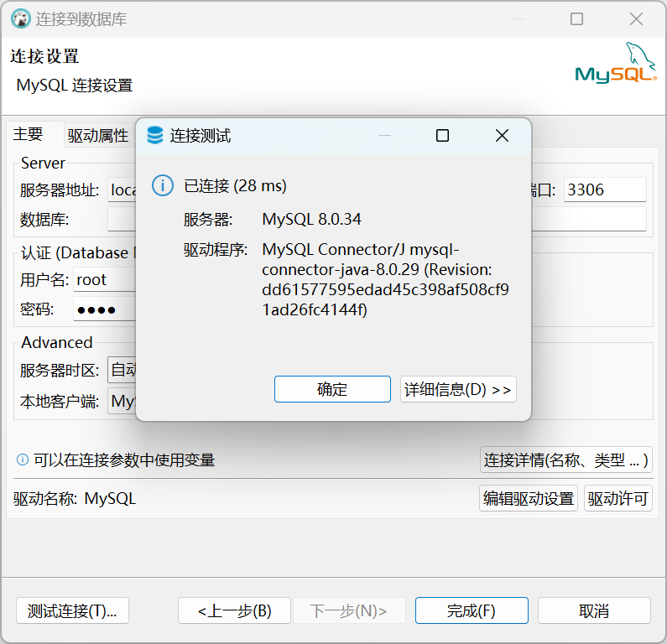
Task: Click 连接详情(名称、类型 ...) button
Action: click(565, 460)
